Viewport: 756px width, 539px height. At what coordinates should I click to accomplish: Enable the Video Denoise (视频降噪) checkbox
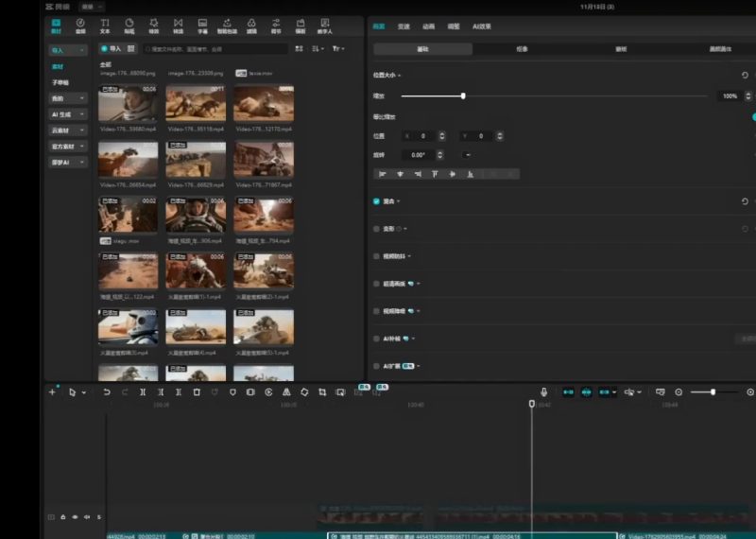[376, 311]
